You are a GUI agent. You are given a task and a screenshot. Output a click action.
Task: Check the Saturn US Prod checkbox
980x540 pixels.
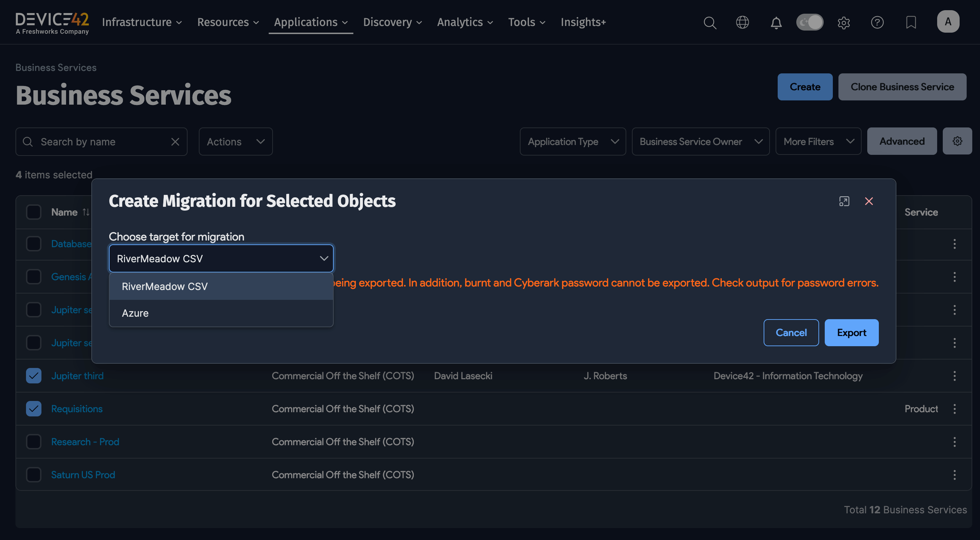pyautogui.click(x=33, y=475)
